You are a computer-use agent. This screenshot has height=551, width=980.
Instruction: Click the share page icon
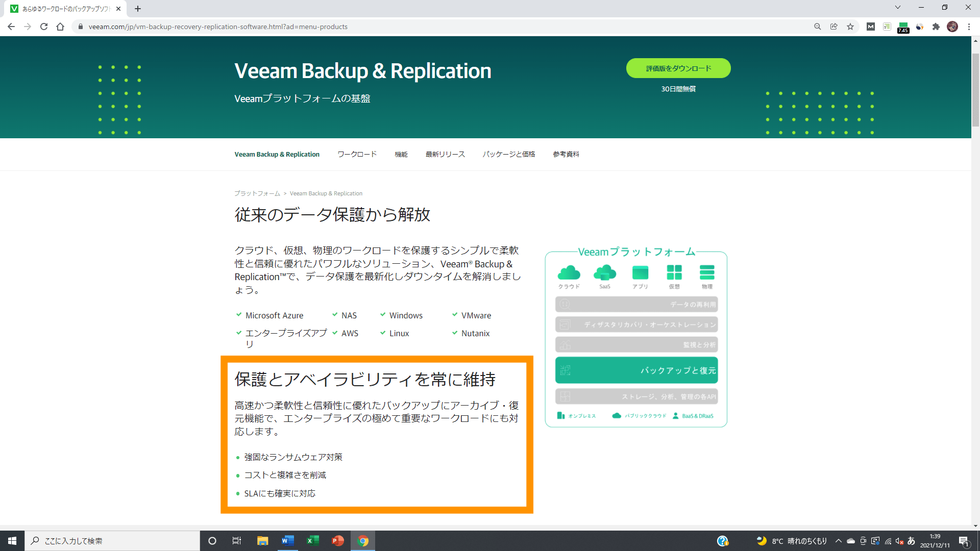834,27
